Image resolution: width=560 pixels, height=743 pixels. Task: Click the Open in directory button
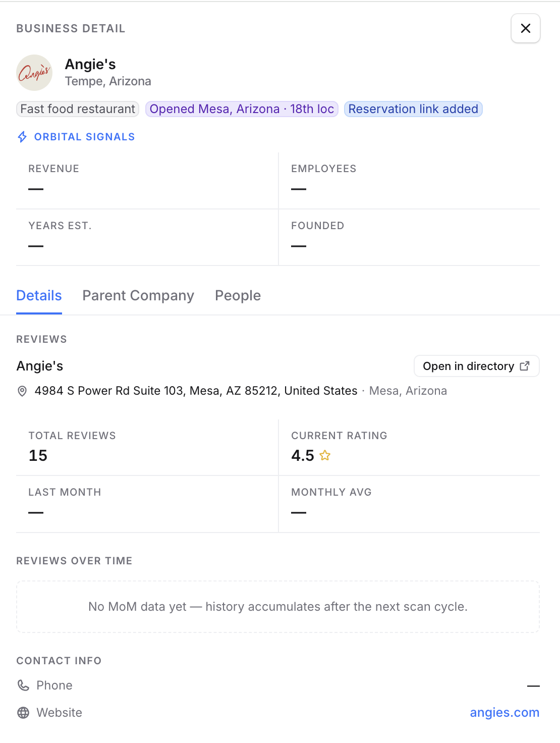click(477, 366)
